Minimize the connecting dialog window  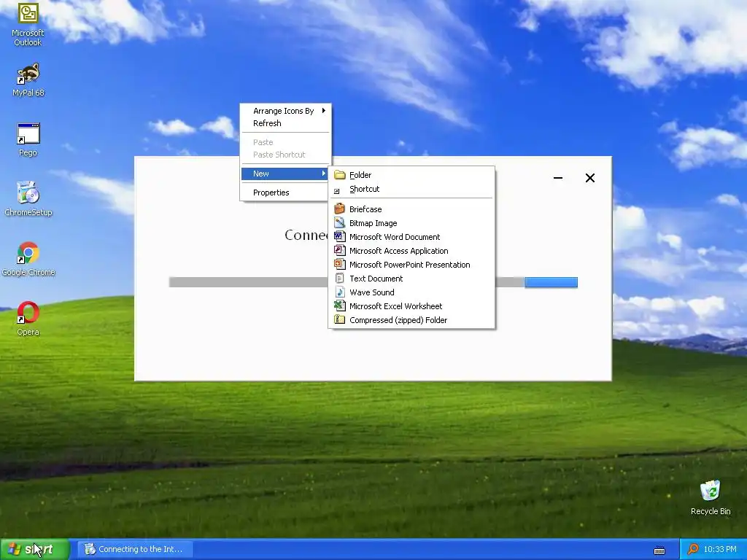tap(558, 178)
